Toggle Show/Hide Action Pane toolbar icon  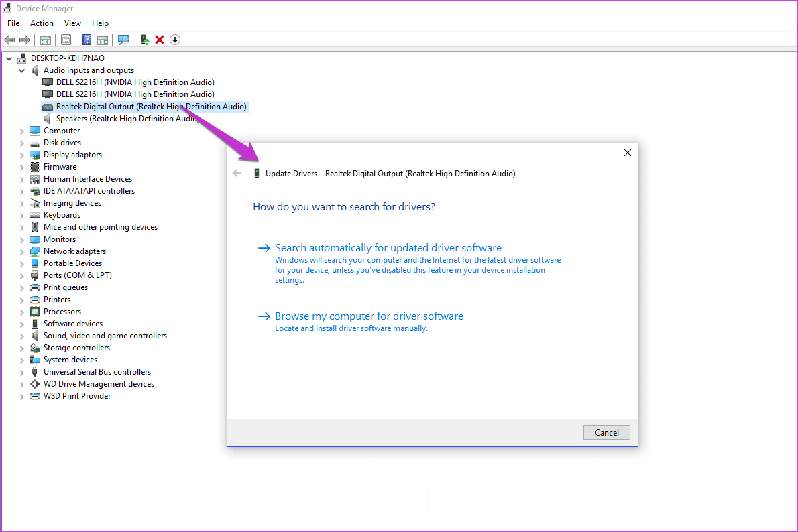(103, 40)
